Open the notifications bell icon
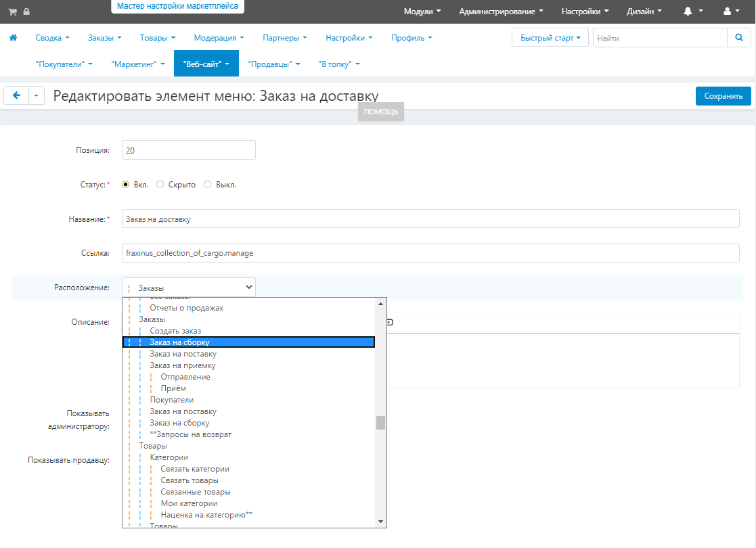756x548 pixels. click(x=688, y=12)
